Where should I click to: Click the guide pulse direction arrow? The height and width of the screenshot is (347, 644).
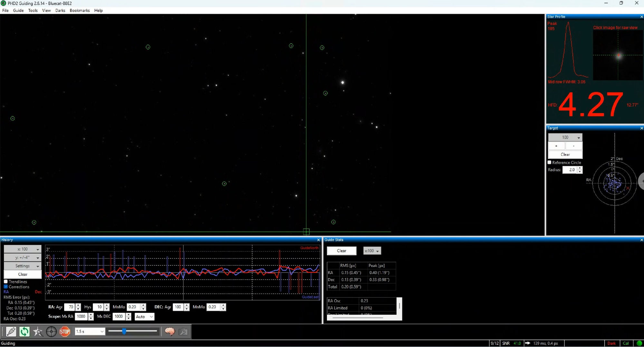[528, 343]
